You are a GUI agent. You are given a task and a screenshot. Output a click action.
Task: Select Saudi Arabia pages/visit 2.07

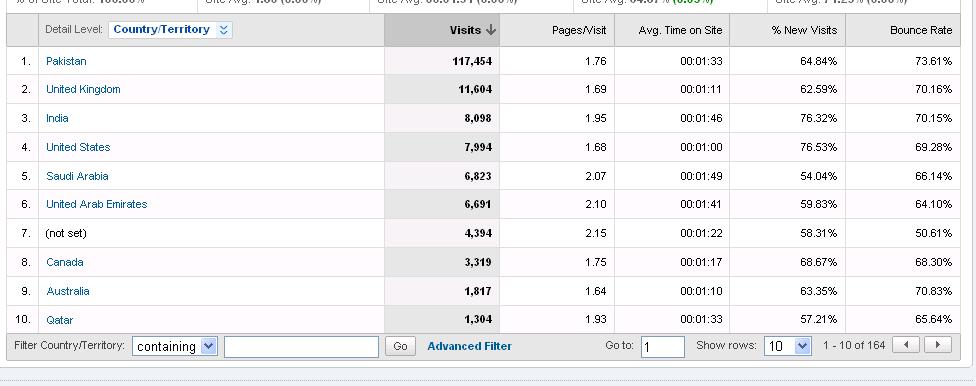(x=596, y=176)
